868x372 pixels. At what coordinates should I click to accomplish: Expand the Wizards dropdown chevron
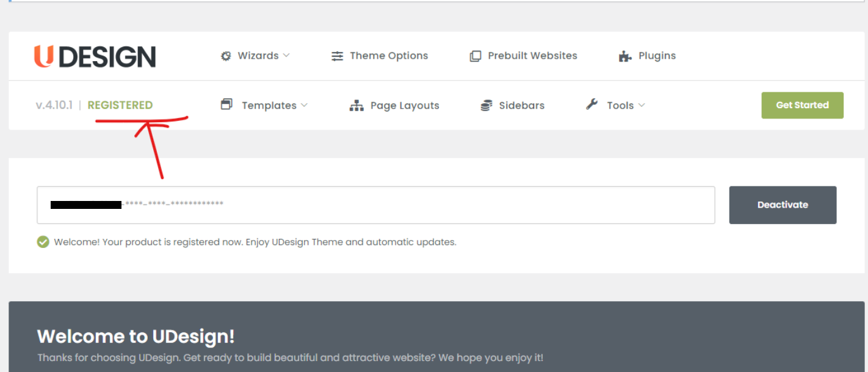[286, 56]
